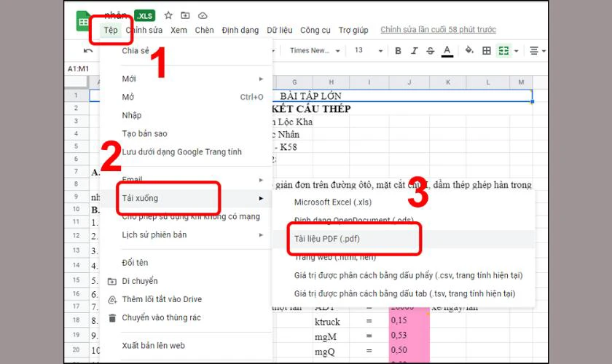Select Mở with Ctrl+O shortcut
Viewport: 612px width, 364px height.
pyautogui.click(x=186, y=97)
